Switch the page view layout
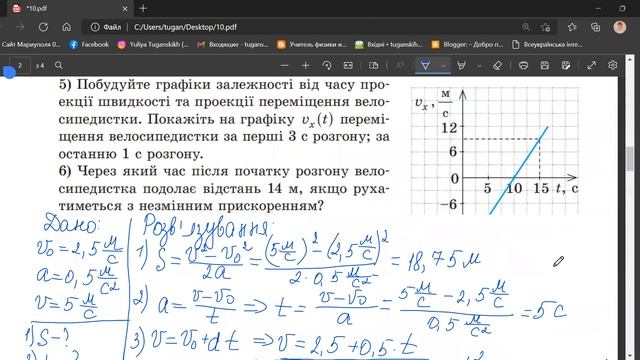 click(373, 65)
